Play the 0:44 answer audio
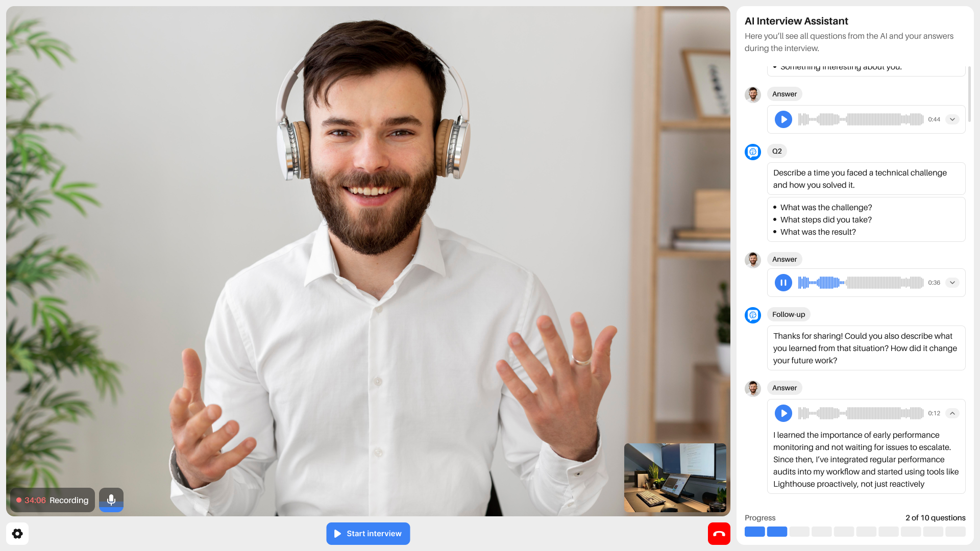This screenshot has height=551, width=980. 783,119
